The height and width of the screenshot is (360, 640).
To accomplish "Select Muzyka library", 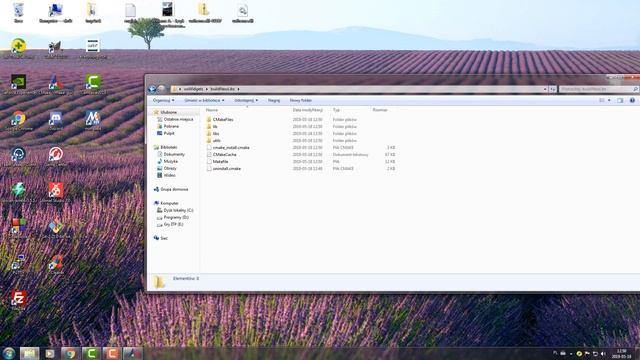I will tap(170, 161).
